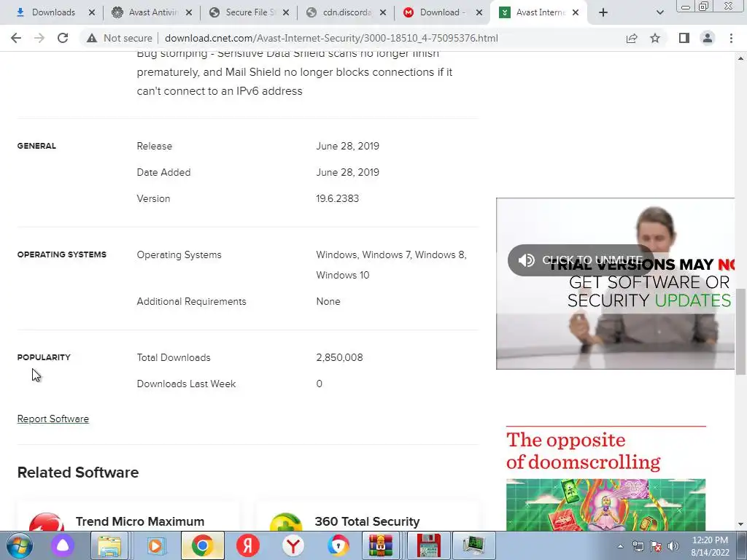Screen dimensions: 747x560
Task: Open the Chrome three-dot menu
Action: click(x=731, y=38)
